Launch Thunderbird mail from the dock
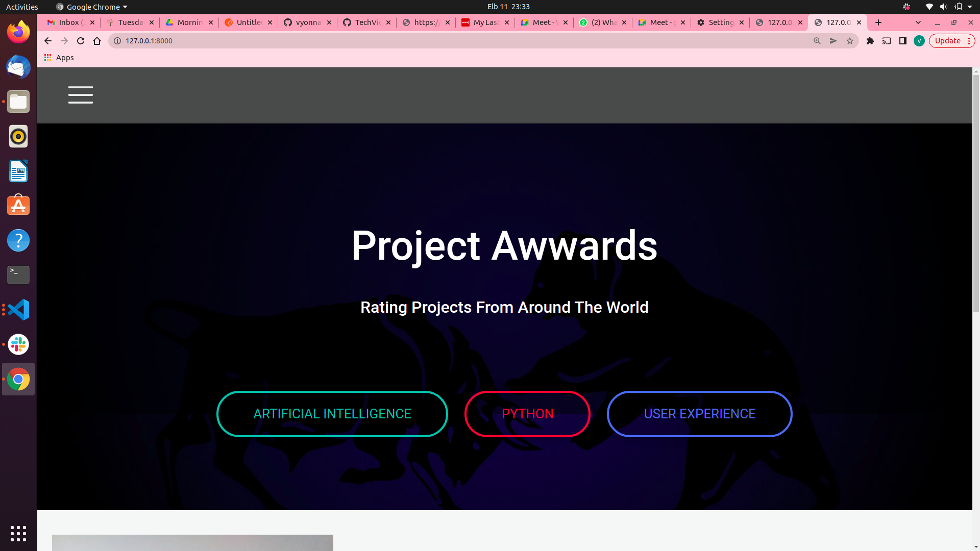This screenshot has width=980, height=551. click(x=18, y=67)
